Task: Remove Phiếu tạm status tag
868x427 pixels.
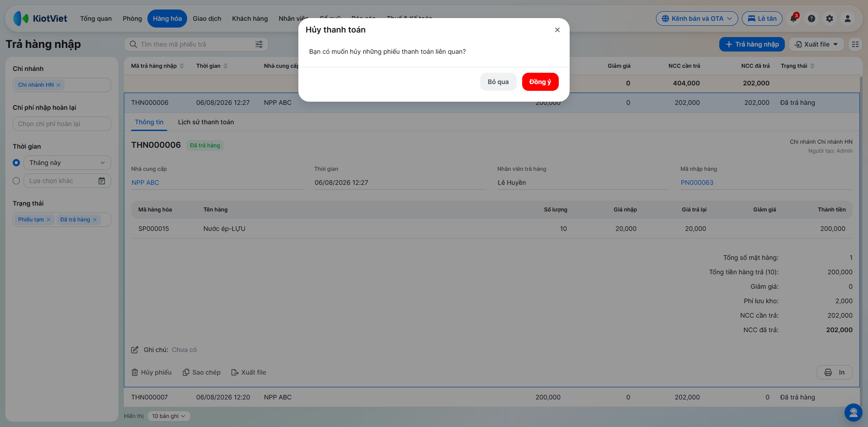Action: click(x=48, y=220)
